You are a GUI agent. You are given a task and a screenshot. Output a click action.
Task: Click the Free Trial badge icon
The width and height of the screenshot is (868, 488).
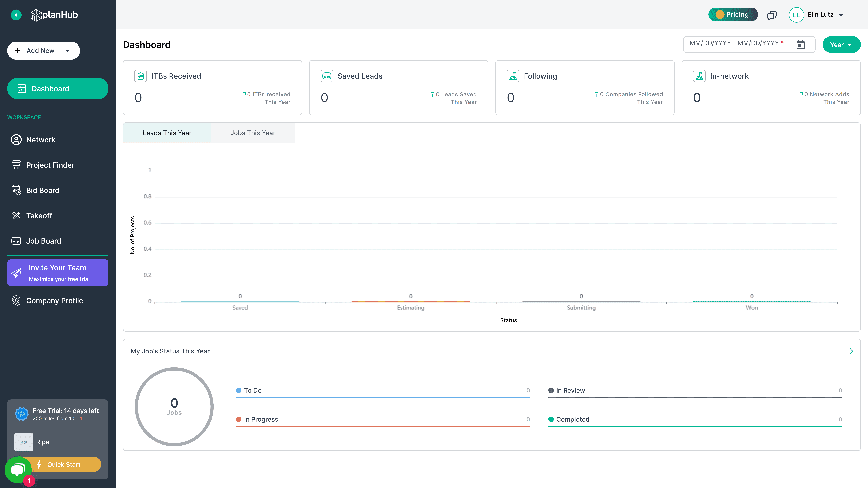22,414
